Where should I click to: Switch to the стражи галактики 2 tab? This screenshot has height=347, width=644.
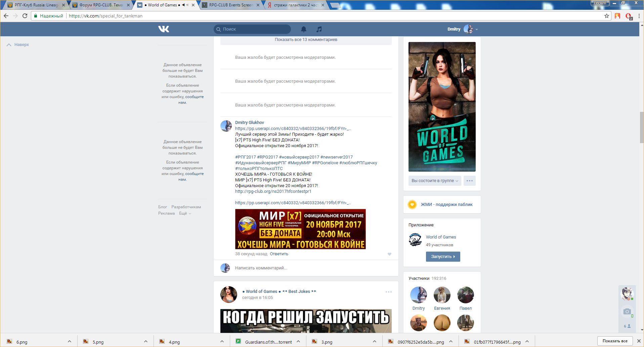pyautogui.click(x=296, y=5)
